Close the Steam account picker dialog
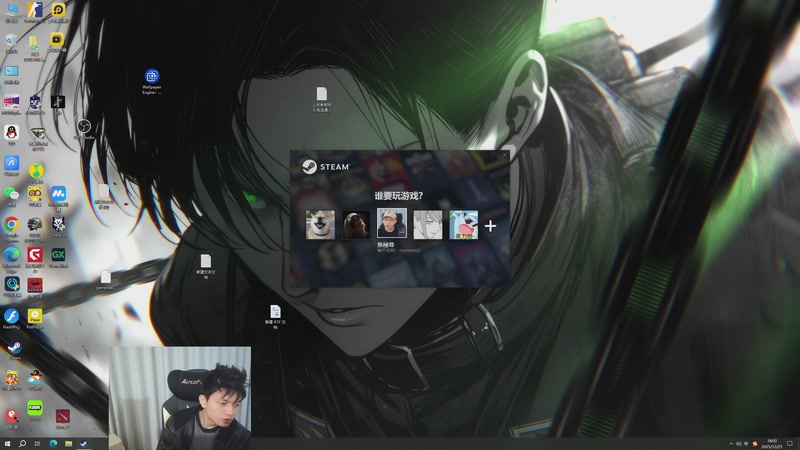The height and width of the screenshot is (450, 800). tap(505, 155)
